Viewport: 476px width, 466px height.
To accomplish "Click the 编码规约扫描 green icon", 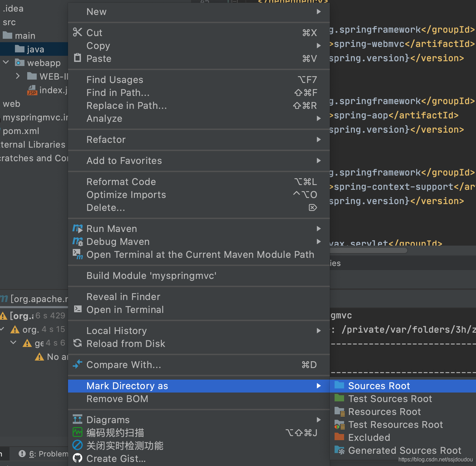I will [78, 432].
